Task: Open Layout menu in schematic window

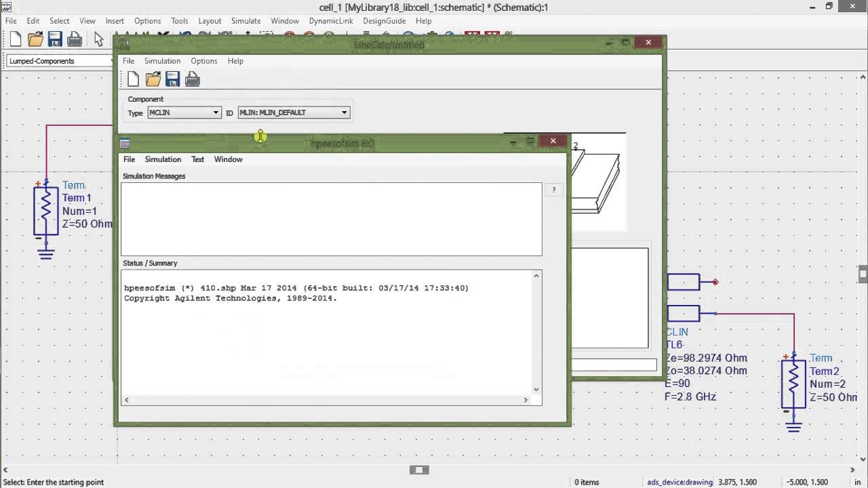Action: pyautogui.click(x=210, y=21)
